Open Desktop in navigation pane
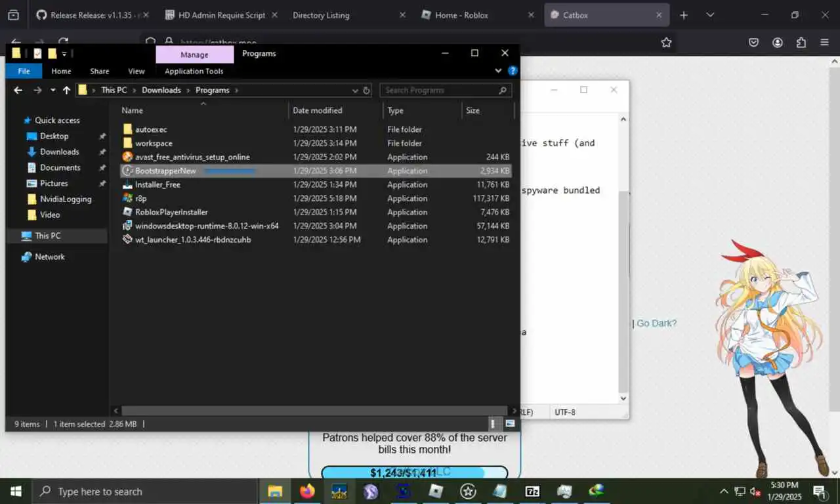 [54, 136]
